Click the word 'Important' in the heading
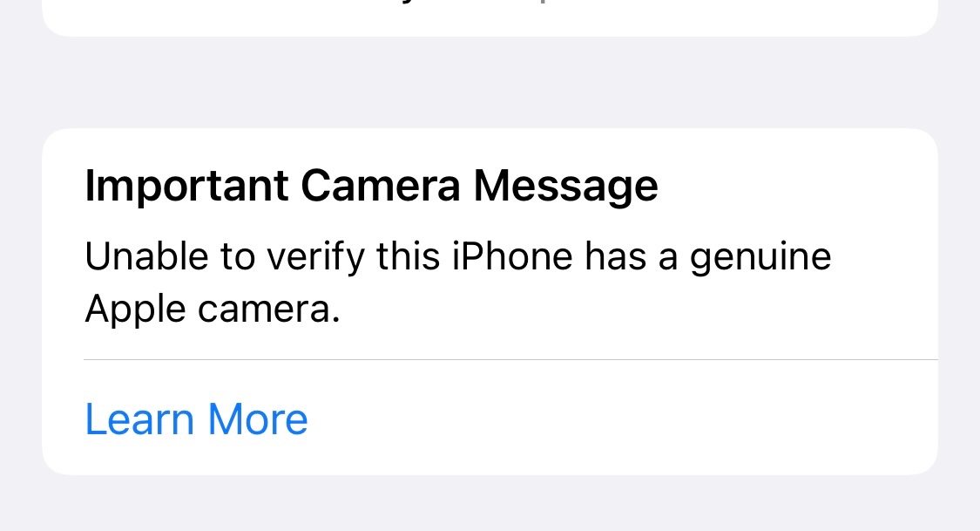Viewport: 980px width, 531px height. [x=187, y=186]
